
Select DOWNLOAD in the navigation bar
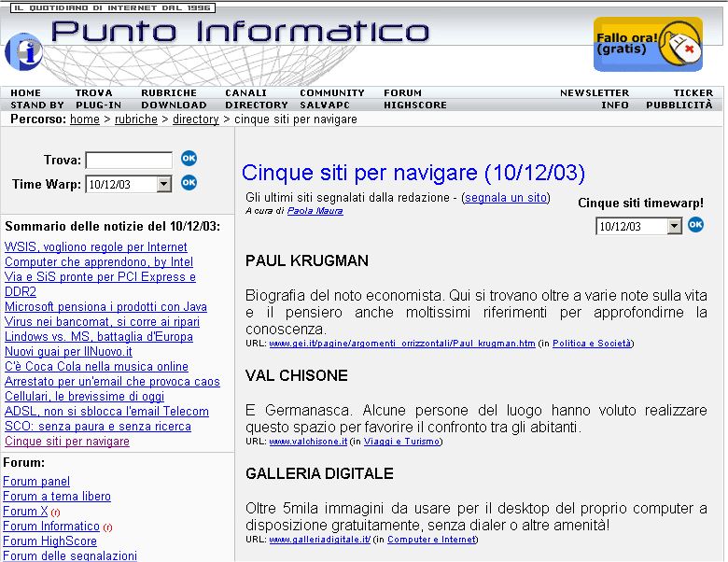point(175,105)
